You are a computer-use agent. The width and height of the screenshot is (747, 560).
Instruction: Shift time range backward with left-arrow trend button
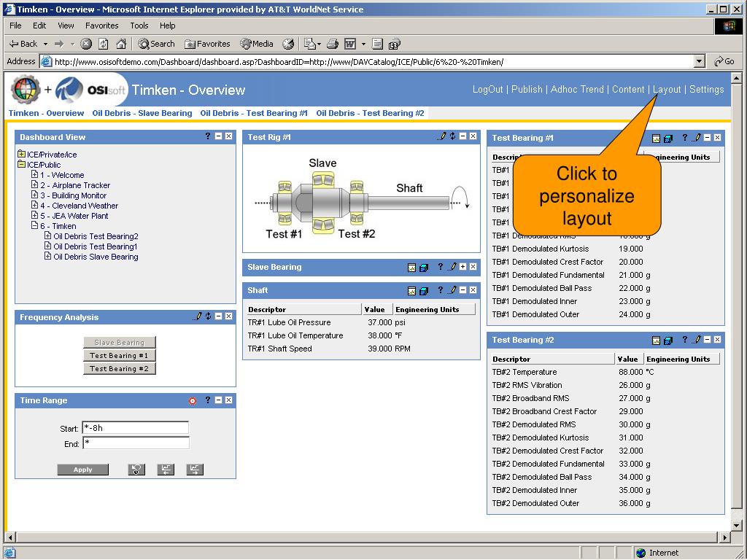click(x=166, y=470)
